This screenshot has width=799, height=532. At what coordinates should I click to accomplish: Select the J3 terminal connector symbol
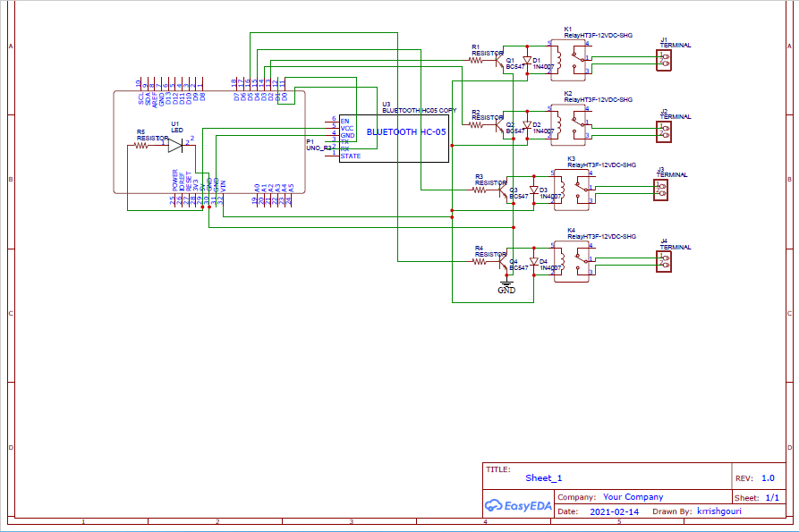661,189
